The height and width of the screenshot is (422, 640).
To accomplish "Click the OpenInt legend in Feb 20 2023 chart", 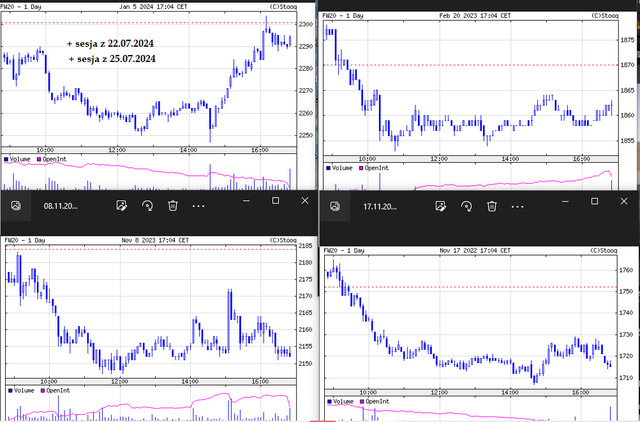I will [374, 168].
